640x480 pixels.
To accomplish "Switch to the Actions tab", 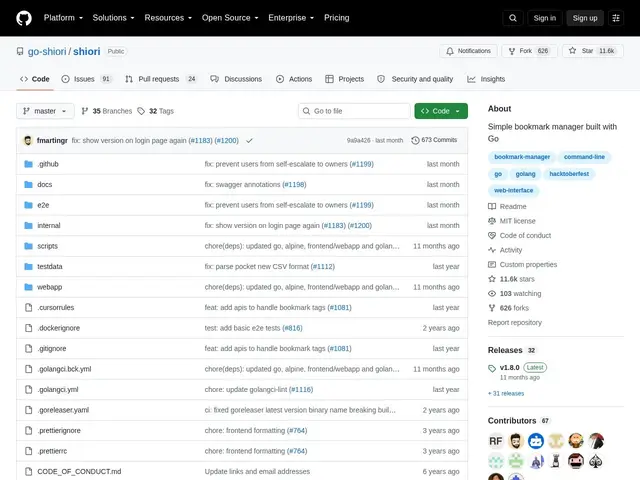I will (x=294, y=79).
